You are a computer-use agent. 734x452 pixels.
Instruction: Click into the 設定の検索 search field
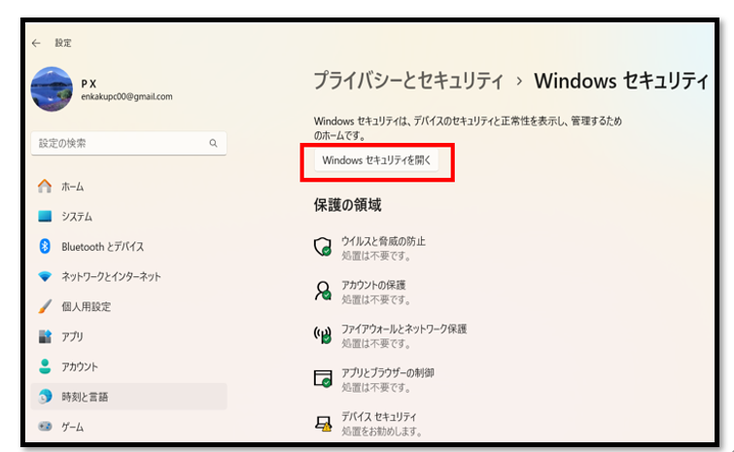[129, 143]
